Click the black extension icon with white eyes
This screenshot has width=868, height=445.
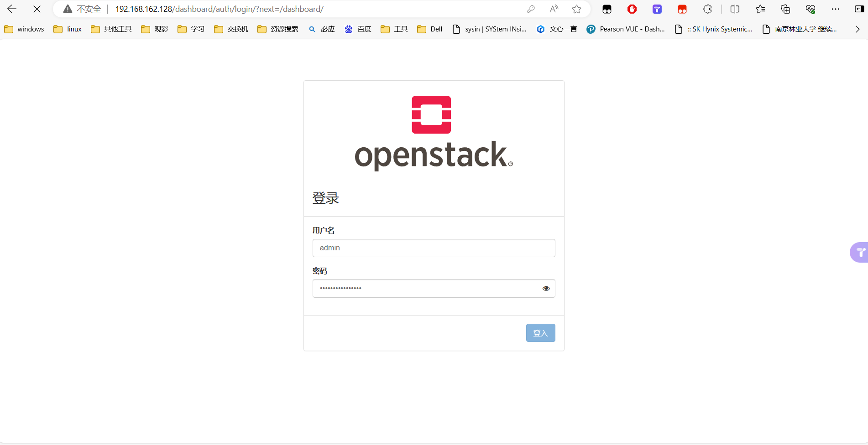607,9
